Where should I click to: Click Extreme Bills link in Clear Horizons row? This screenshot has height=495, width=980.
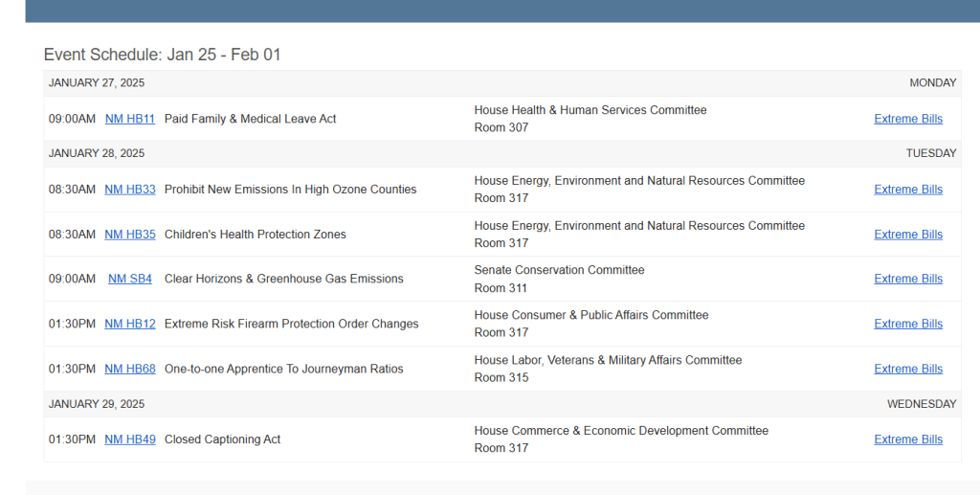pos(907,279)
